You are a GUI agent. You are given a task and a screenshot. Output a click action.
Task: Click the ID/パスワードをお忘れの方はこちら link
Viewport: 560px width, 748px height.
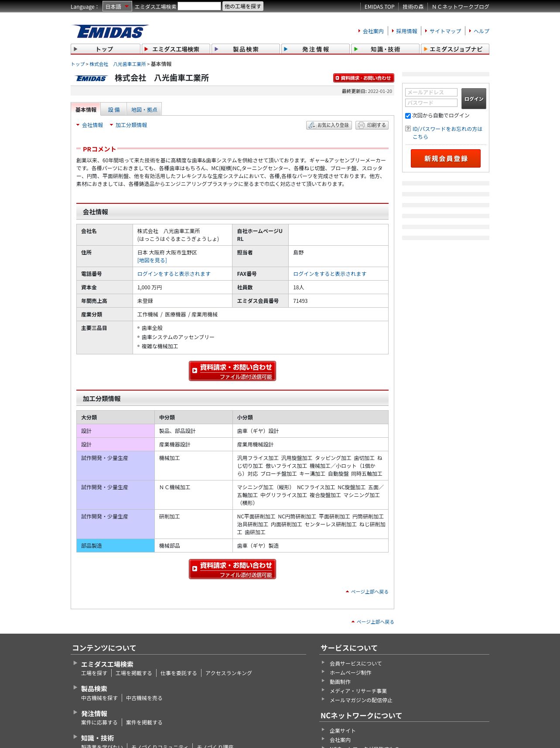point(447,133)
